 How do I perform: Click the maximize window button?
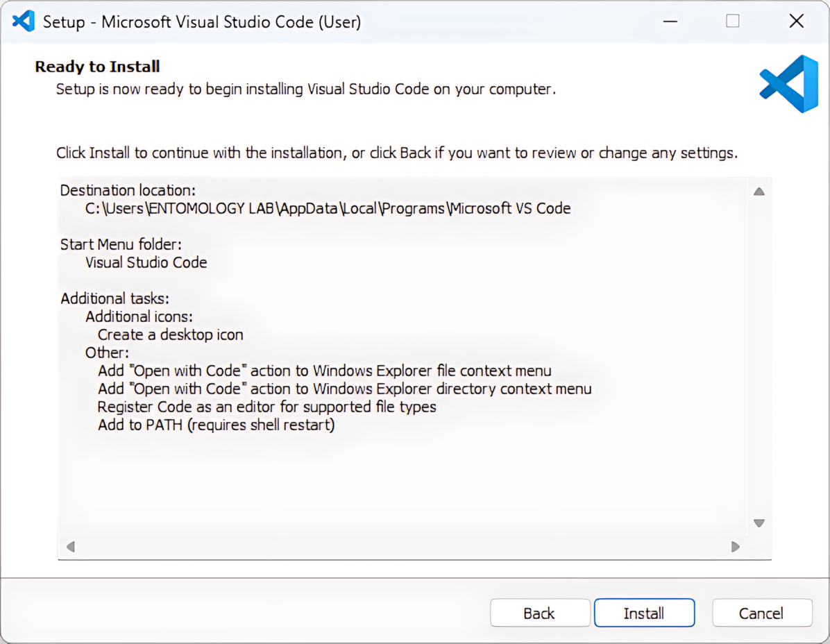point(733,22)
